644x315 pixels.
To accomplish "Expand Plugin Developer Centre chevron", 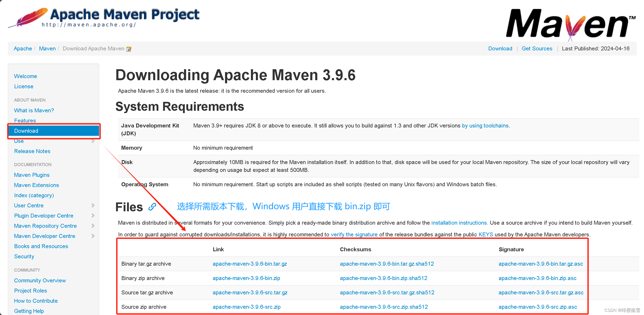I will [x=93, y=215].
